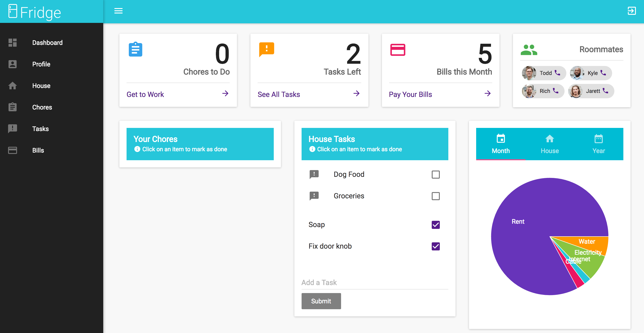Mark Groceries task as done

[435, 196]
